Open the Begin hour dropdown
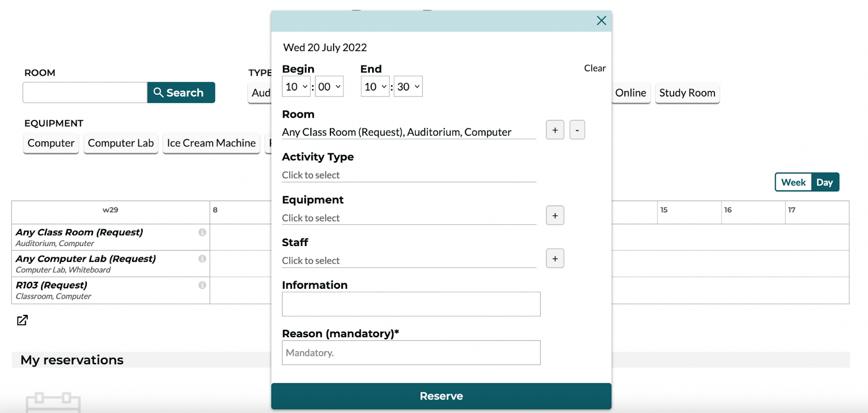This screenshot has width=868, height=413. point(296,87)
